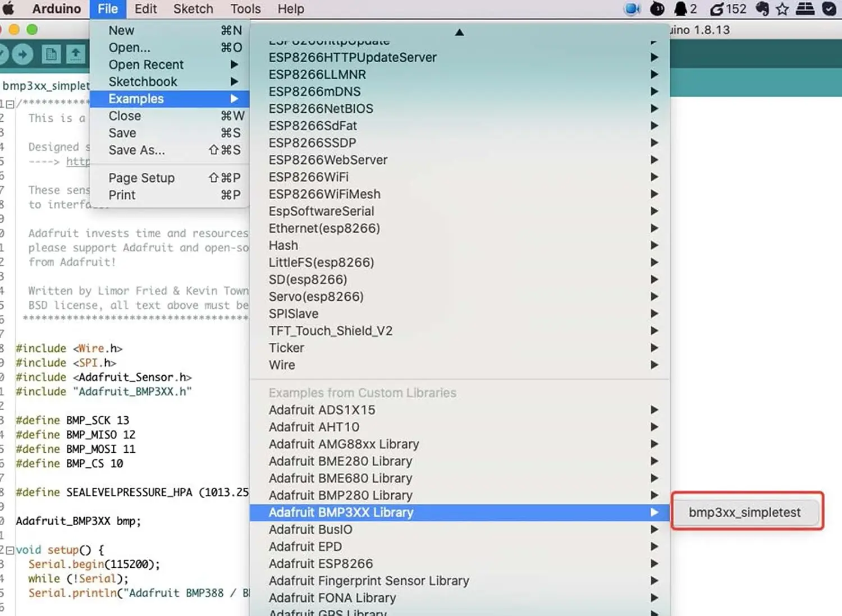Select the bmp3xx_simpletest sketch tab
This screenshot has height=616, width=842.
[45, 85]
